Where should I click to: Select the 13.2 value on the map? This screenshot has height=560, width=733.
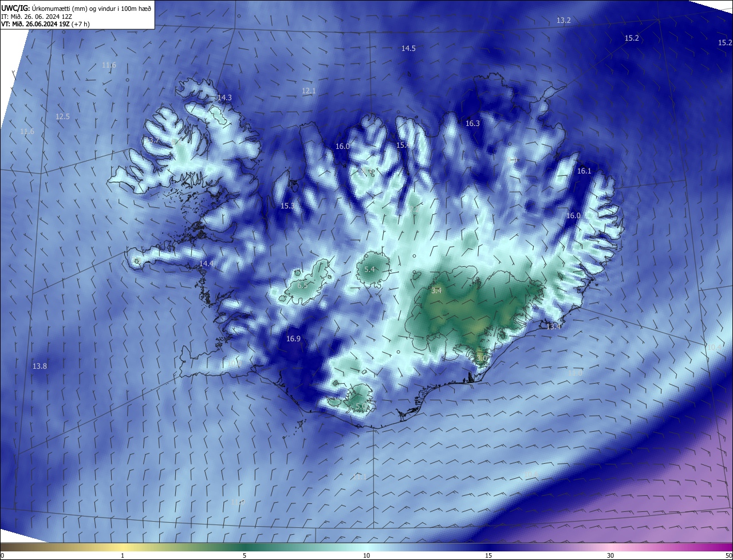click(x=564, y=21)
